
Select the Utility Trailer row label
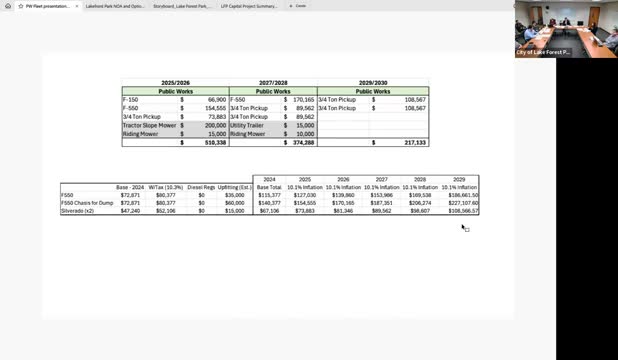[x=247, y=125]
